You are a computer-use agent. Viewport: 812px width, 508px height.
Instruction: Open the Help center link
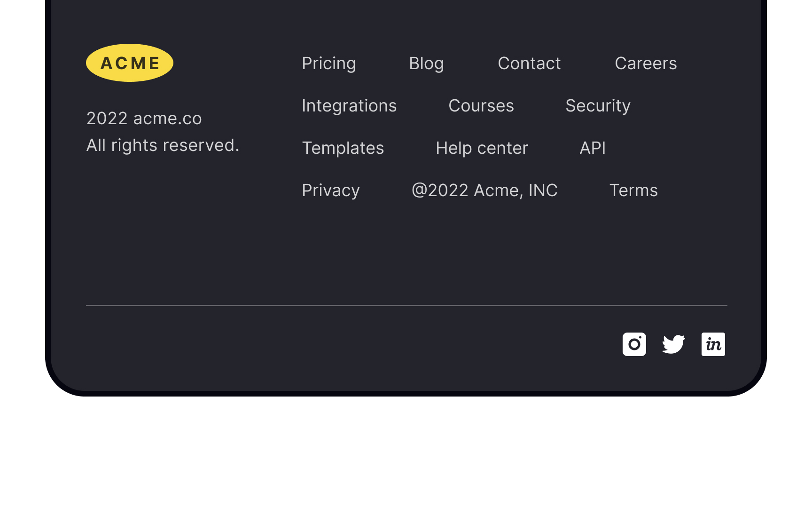(x=482, y=148)
